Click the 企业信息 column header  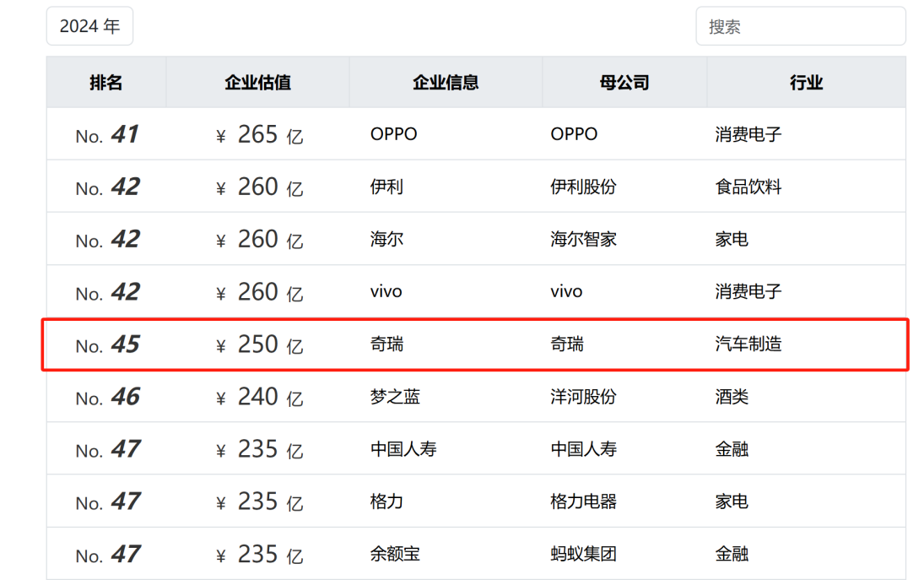point(446,82)
